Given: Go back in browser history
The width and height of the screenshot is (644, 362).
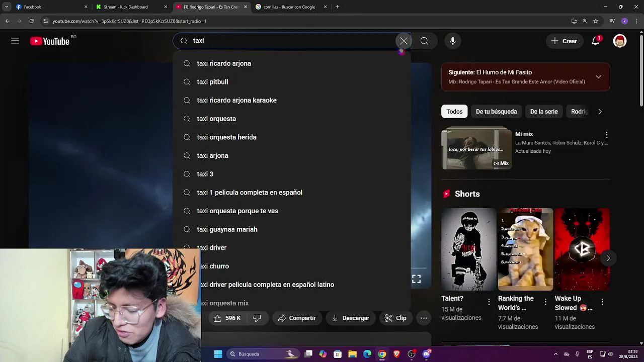Looking at the screenshot, I should pos(7,21).
